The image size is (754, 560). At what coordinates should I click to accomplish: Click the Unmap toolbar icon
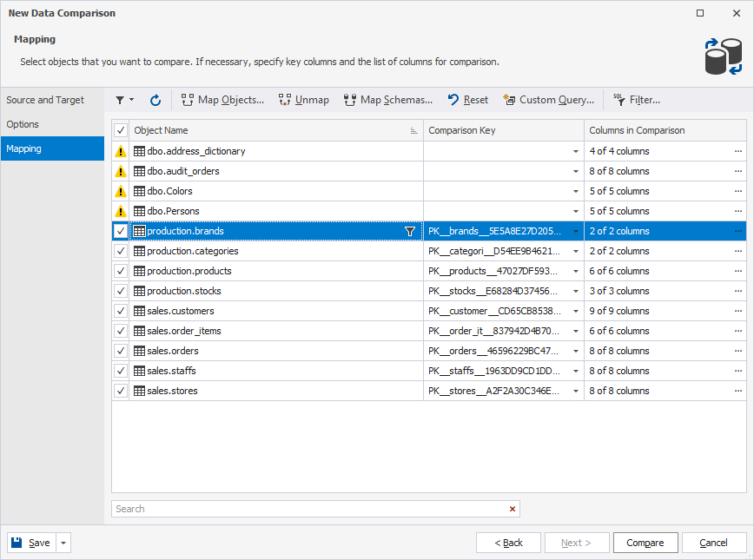(303, 100)
